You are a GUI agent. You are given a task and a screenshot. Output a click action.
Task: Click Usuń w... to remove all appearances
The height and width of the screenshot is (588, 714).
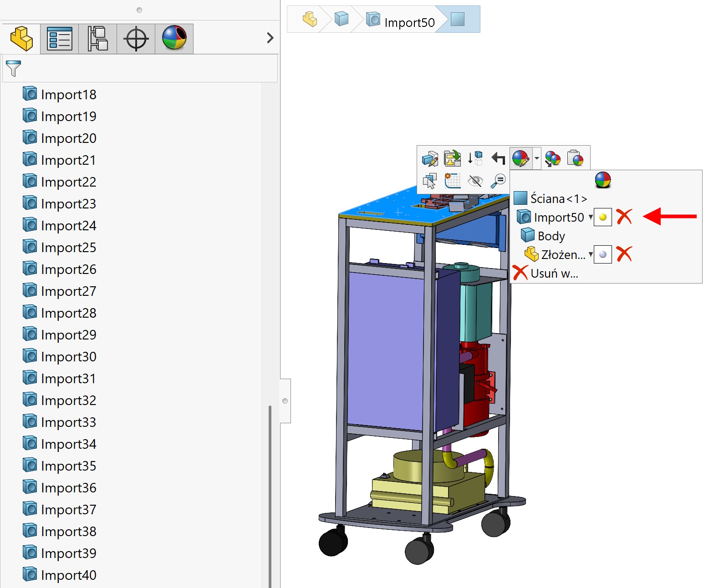click(x=554, y=274)
